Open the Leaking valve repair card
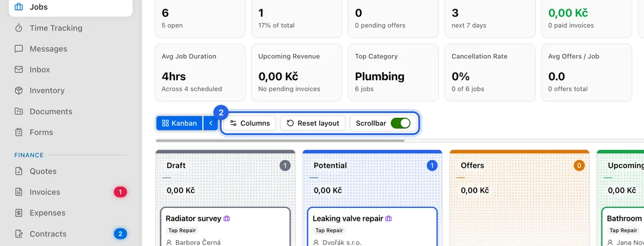 click(x=372, y=227)
